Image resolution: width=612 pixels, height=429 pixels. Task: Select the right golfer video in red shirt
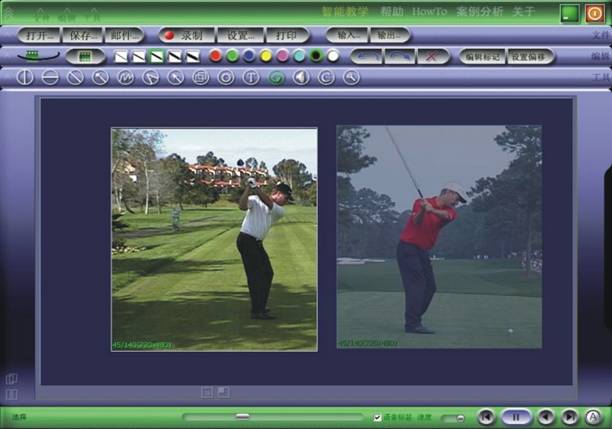pyautogui.click(x=439, y=236)
